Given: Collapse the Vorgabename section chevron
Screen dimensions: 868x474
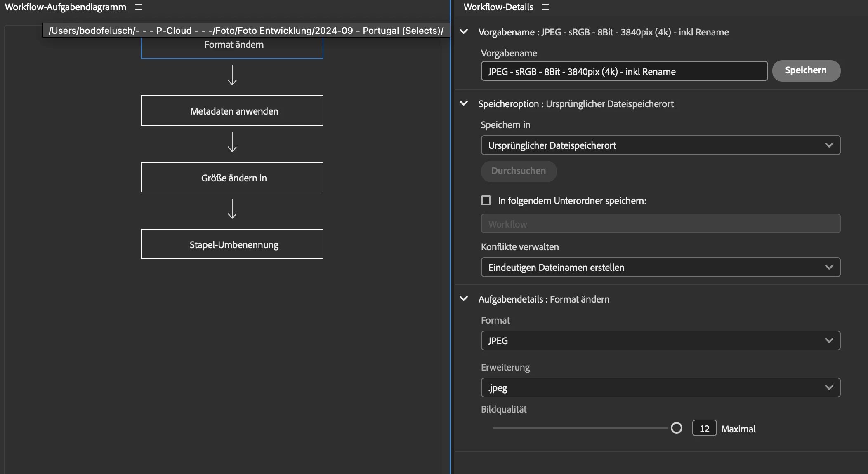Looking at the screenshot, I should pyautogui.click(x=464, y=32).
